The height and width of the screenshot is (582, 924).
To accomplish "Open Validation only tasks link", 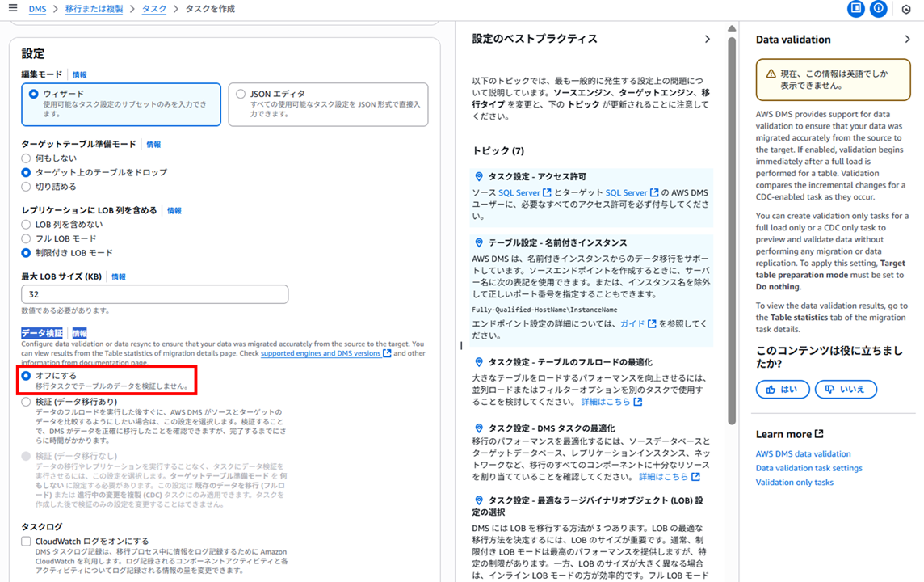I will coord(794,483).
